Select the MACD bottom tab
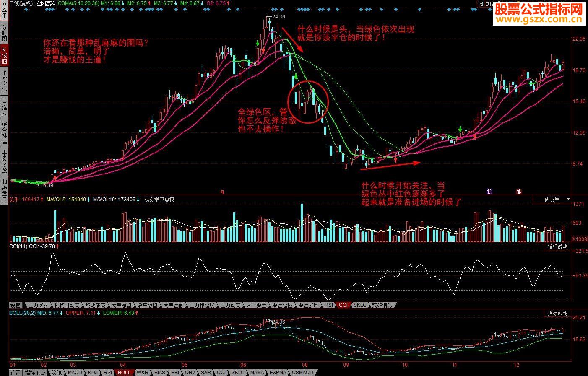 click(x=75, y=373)
